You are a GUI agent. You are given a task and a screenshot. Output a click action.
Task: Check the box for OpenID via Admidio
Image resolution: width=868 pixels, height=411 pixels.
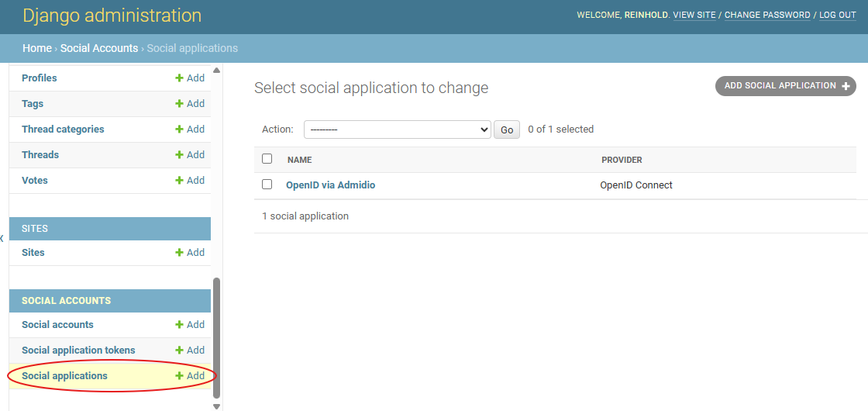267,185
